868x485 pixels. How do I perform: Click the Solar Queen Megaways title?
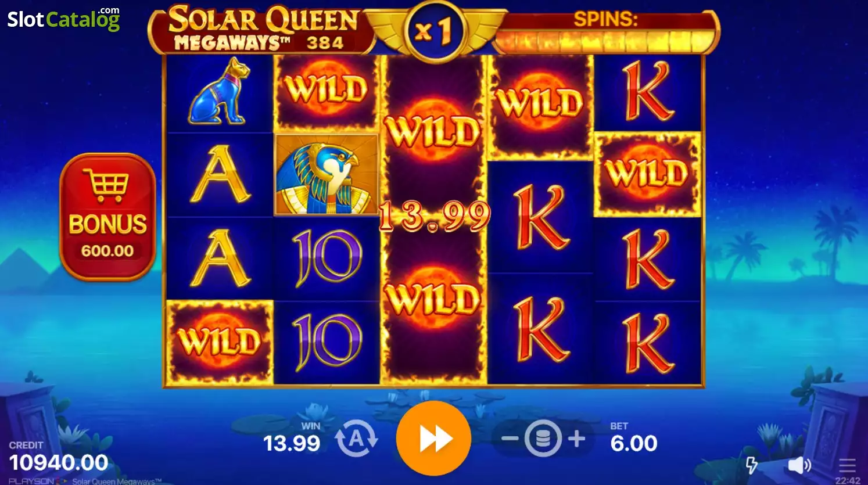click(x=263, y=28)
